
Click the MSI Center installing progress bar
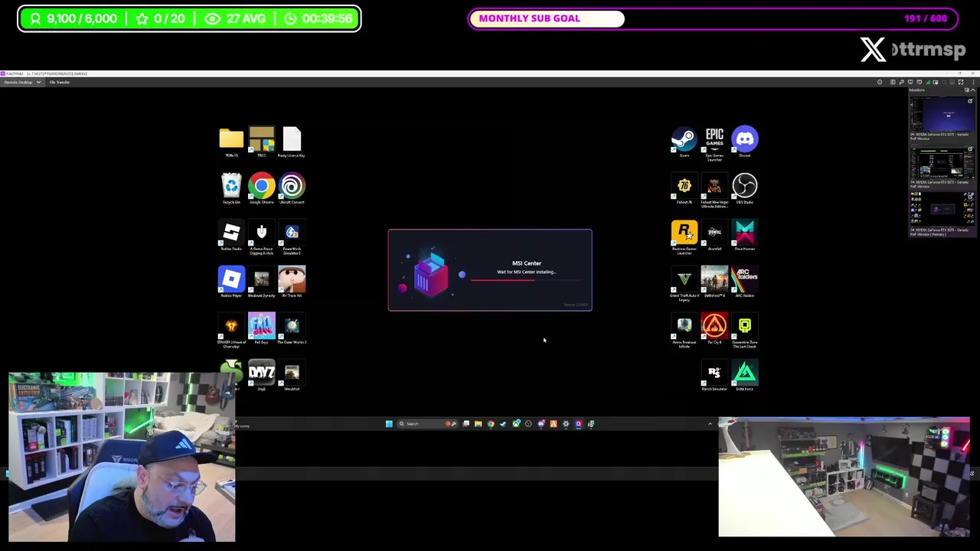click(x=526, y=280)
